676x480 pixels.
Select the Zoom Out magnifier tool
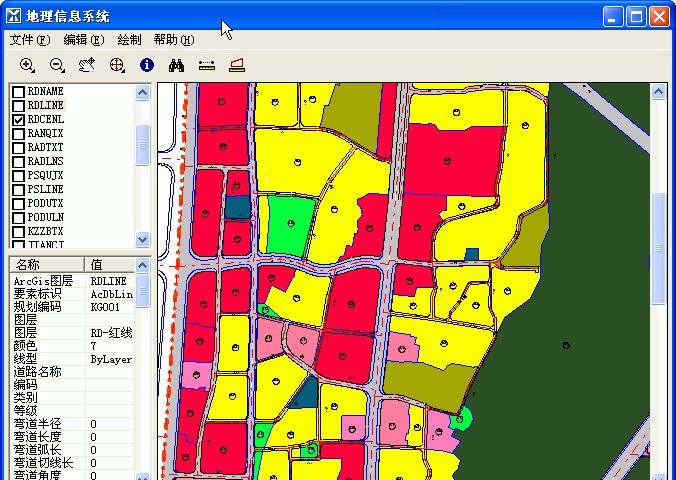pos(57,65)
